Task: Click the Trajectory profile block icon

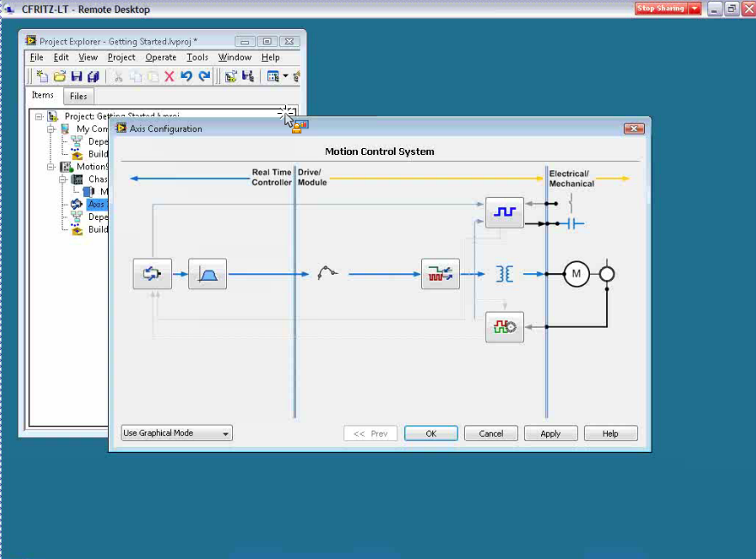Action: [207, 274]
